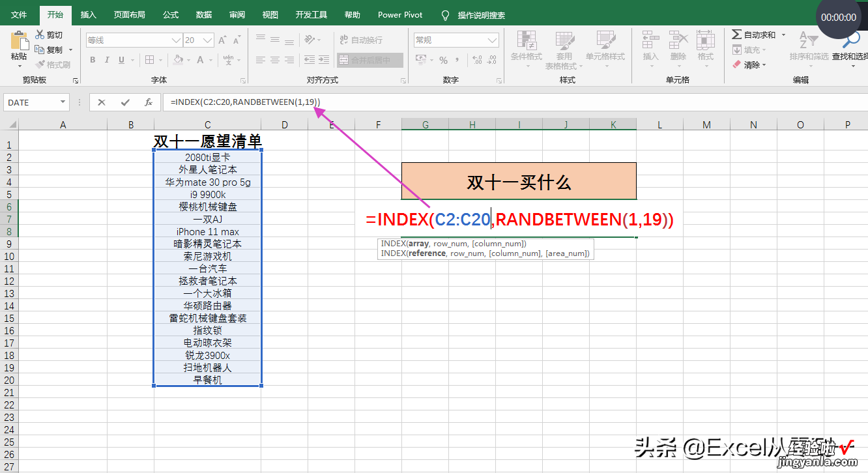Open the Font group dialog launcher
Image resolution: width=868 pixels, height=473 pixels.
pos(243,81)
